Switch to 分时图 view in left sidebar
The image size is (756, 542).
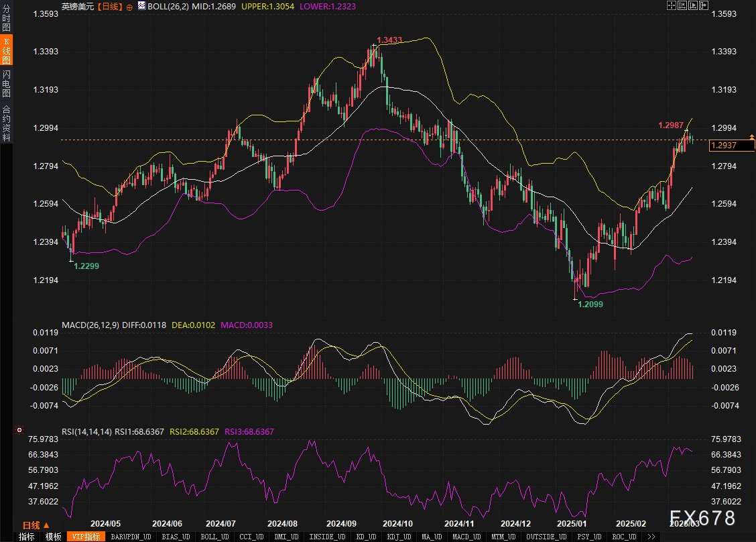(6, 19)
